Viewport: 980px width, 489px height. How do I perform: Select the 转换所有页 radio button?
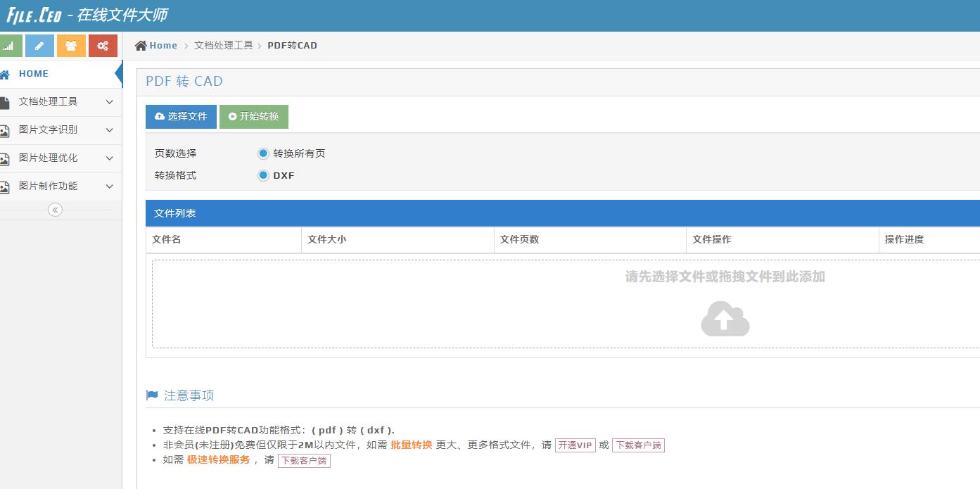click(262, 153)
